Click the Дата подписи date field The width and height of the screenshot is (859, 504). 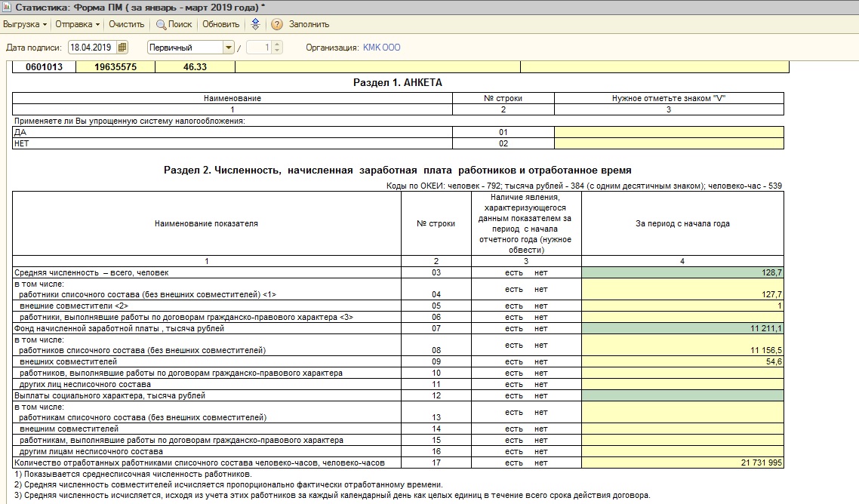point(92,48)
